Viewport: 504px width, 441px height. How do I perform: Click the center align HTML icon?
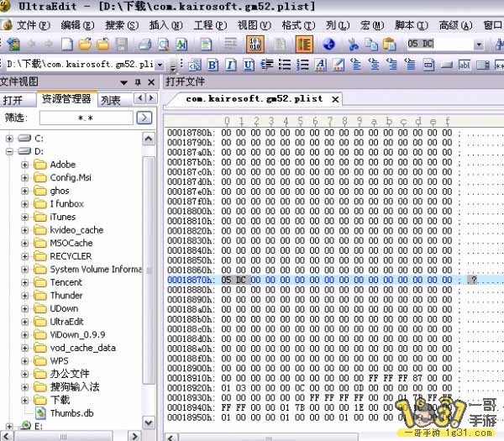tap(266, 66)
